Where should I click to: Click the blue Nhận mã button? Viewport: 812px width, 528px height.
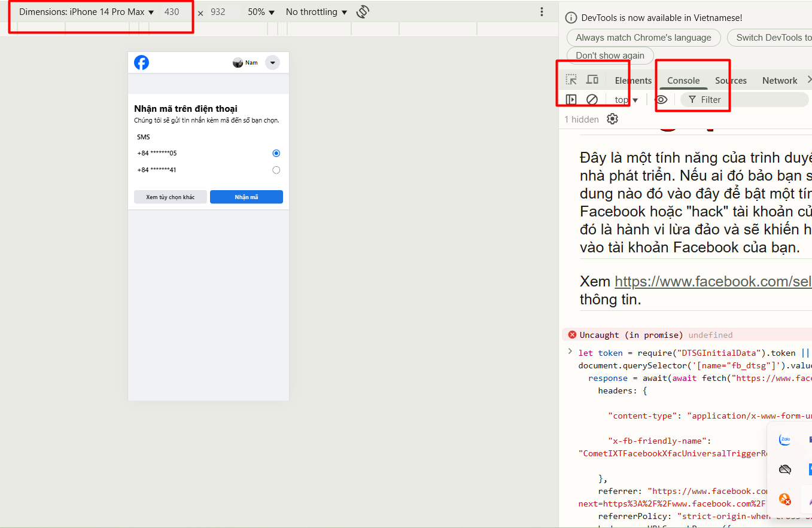click(x=246, y=197)
